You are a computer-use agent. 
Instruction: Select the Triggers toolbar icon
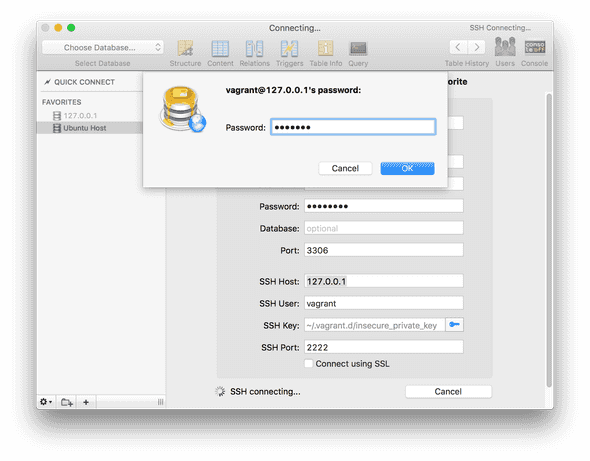point(289,49)
